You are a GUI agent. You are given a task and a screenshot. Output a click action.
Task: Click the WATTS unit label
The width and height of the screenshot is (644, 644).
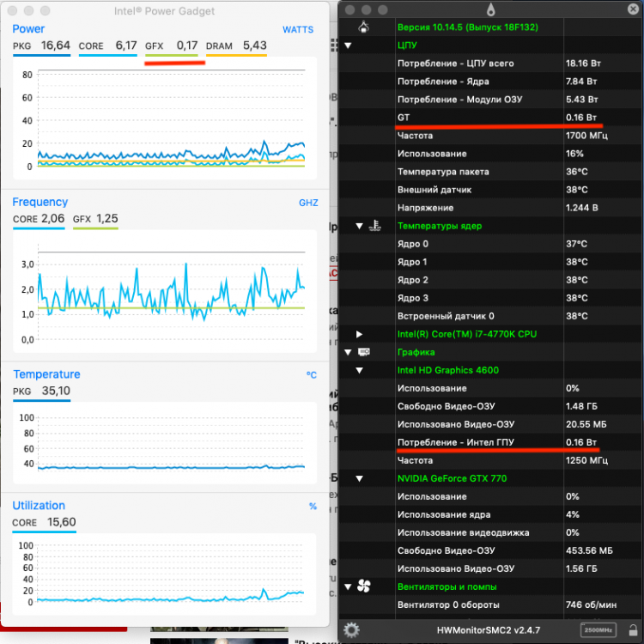click(x=298, y=29)
